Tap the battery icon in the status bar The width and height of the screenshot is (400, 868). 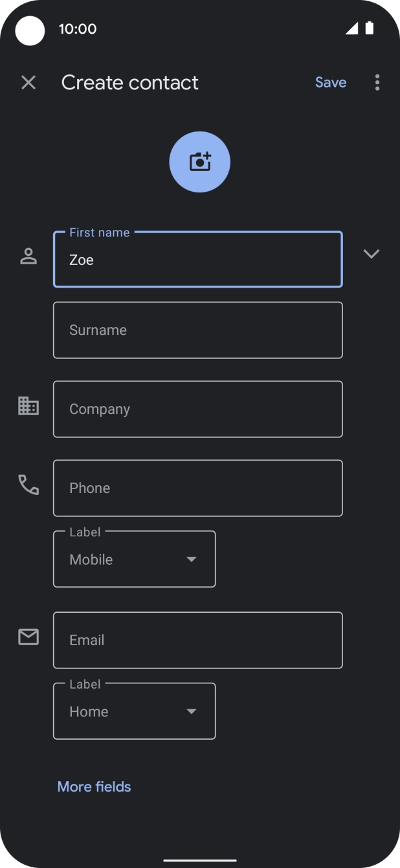371,29
